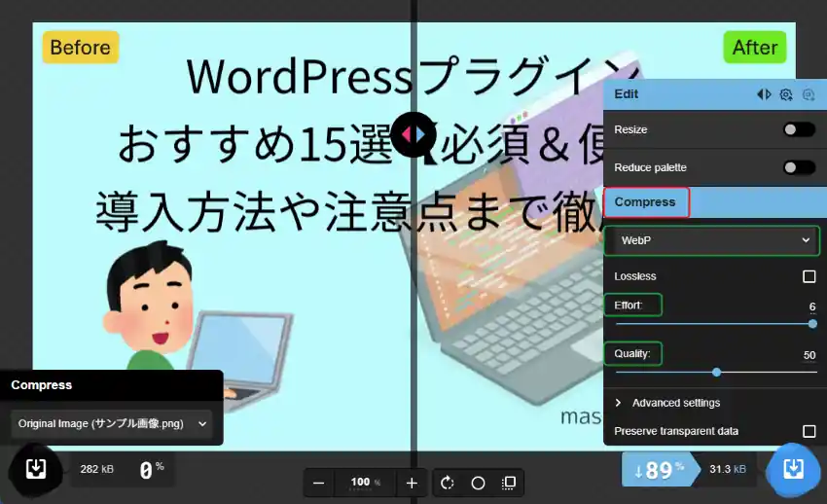Toggle the background tile icon in zoom toolbar

click(509, 483)
